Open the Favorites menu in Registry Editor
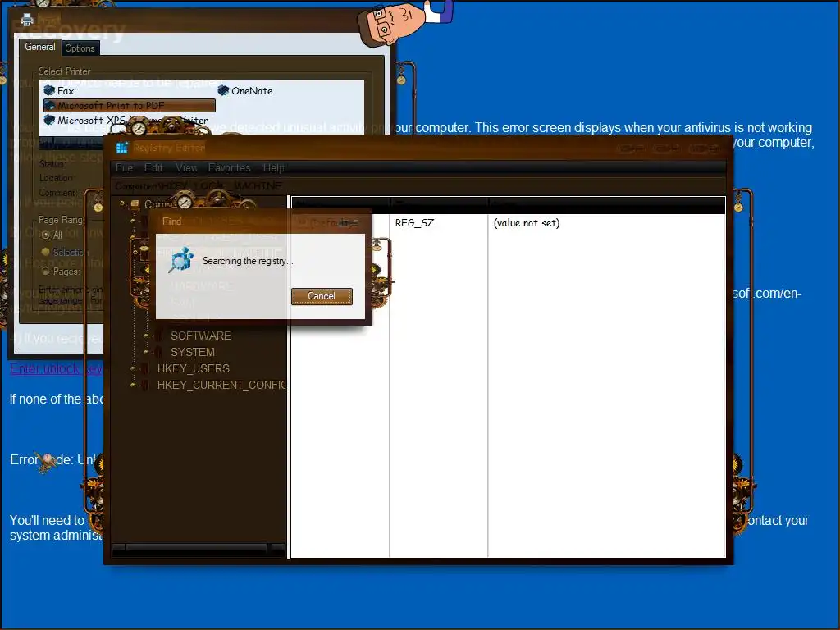This screenshot has height=630, width=840. pos(230,167)
